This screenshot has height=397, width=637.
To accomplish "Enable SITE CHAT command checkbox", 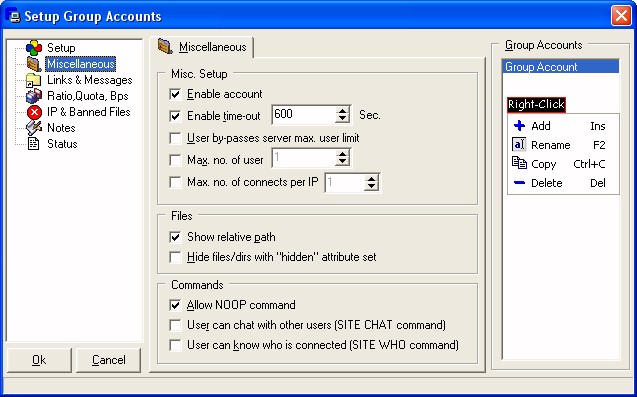I will [175, 325].
